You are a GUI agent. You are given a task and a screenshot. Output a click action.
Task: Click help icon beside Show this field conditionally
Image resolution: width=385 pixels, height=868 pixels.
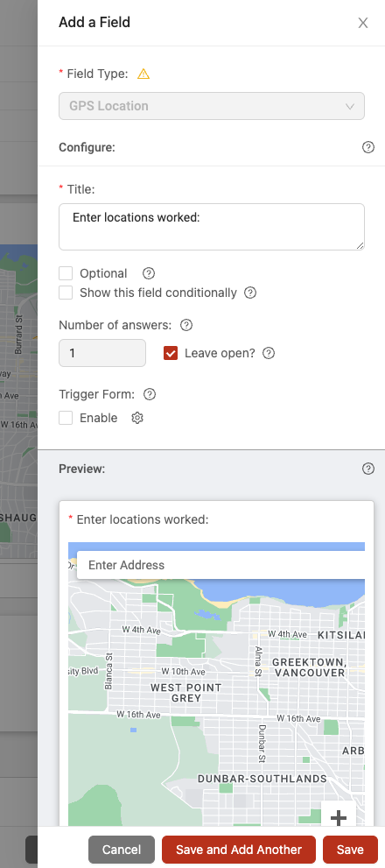(x=250, y=293)
